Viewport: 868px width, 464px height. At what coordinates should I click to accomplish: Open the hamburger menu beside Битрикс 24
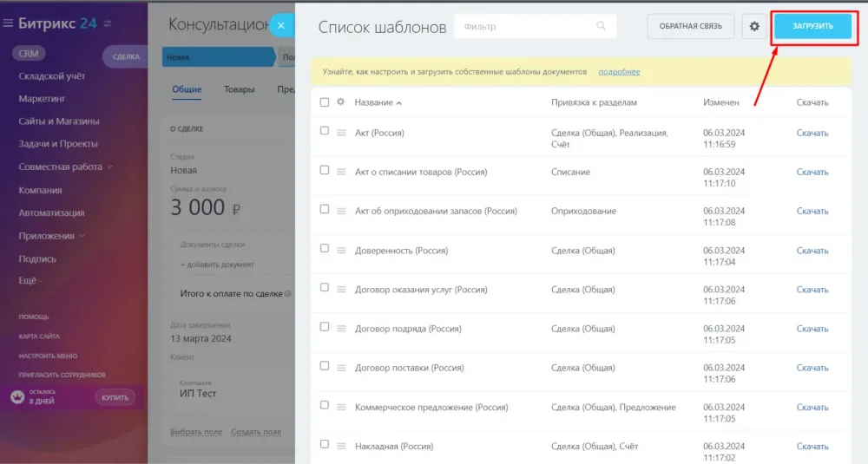[8, 23]
